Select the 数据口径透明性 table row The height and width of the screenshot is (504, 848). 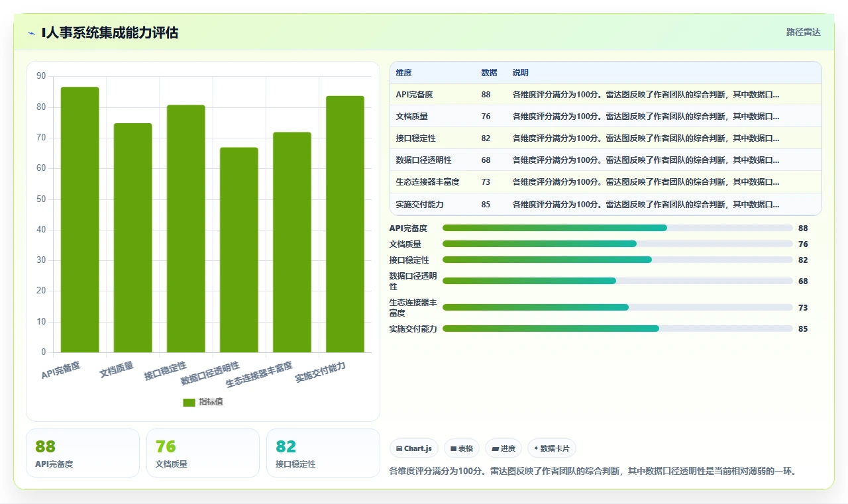[x=606, y=160]
